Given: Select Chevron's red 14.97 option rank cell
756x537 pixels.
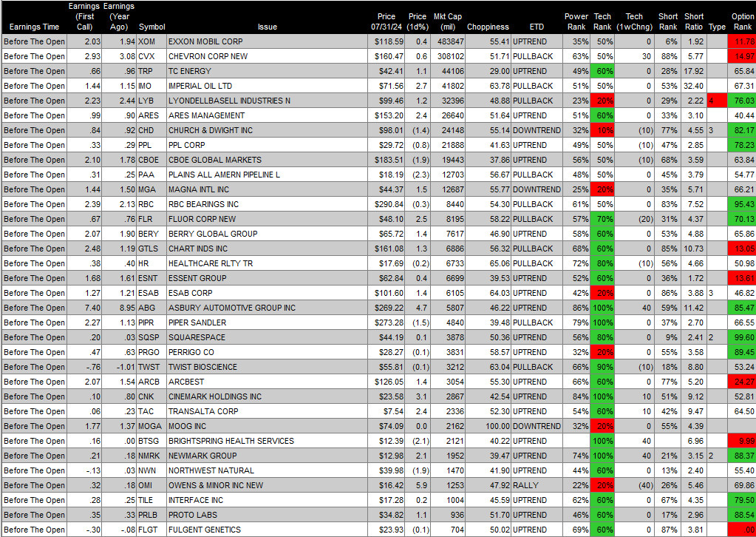Looking at the screenshot, I should click(x=741, y=56).
